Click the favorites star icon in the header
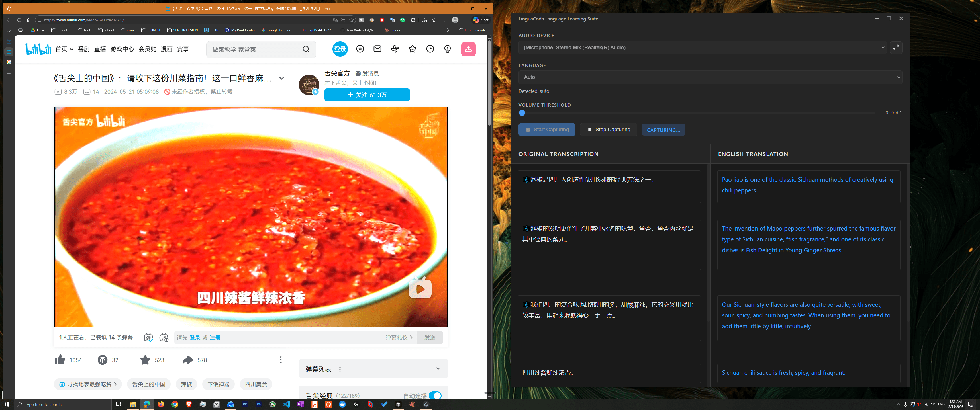Viewport: 980px width, 410px height. tap(413, 49)
